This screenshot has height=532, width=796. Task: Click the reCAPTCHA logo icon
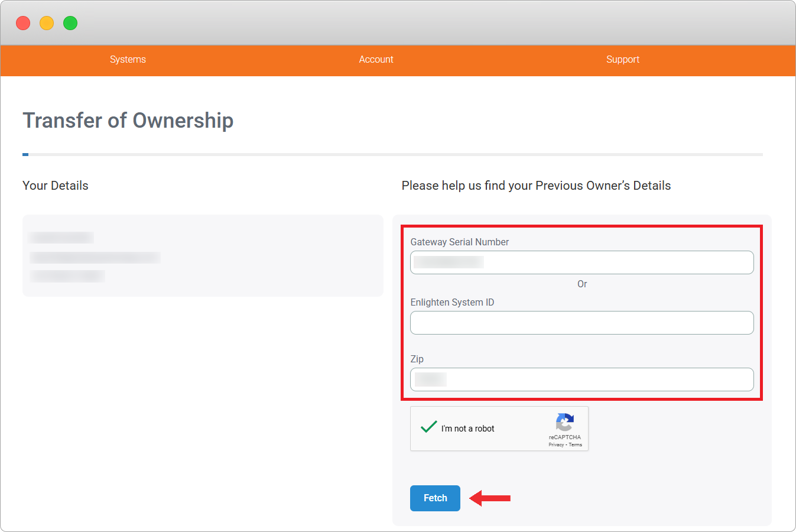(x=565, y=423)
